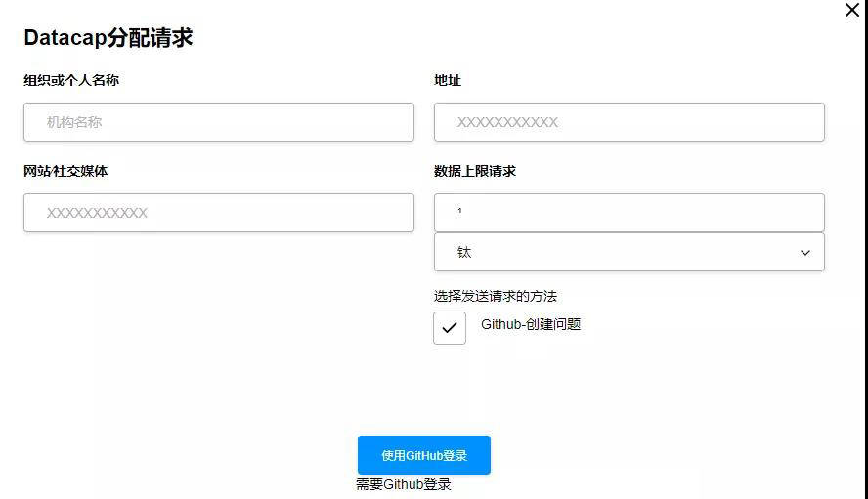Click the 地址 field label
This screenshot has height=499, width=868.
[448, 80]
